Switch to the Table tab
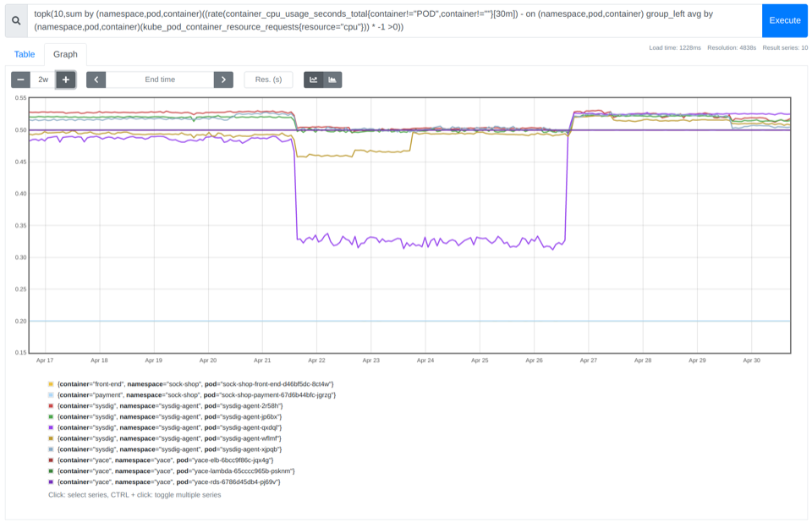This screenshot has height=523, width=812. pos(24,53)
